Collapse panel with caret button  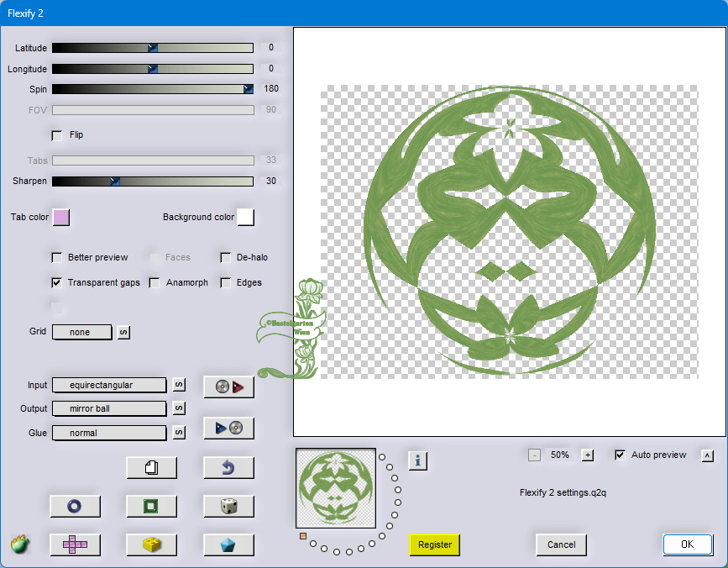tap(708, 455)
